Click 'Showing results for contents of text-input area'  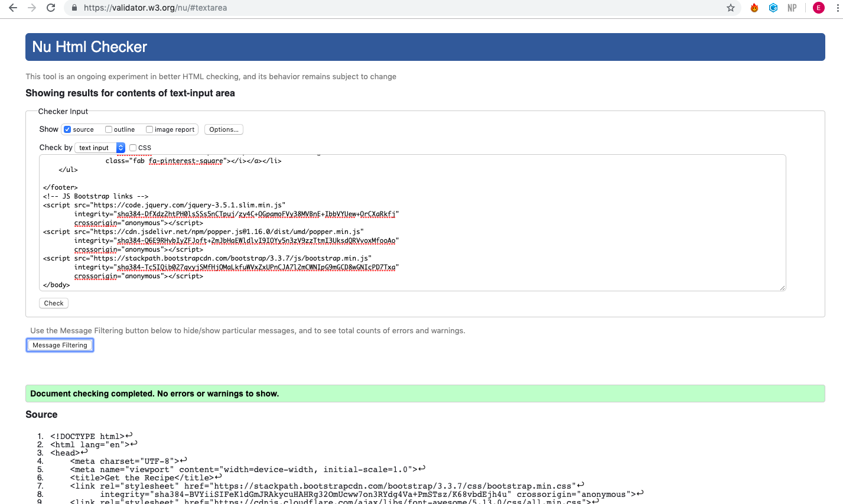(130, 93)
